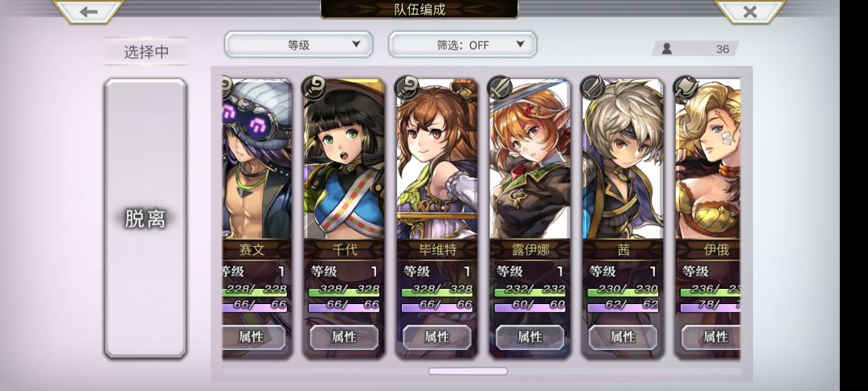The width and height of the screenshot is (868, 391).
Task: Click the character count person icon
Action: pyautogui.click(x=667, y=49)
